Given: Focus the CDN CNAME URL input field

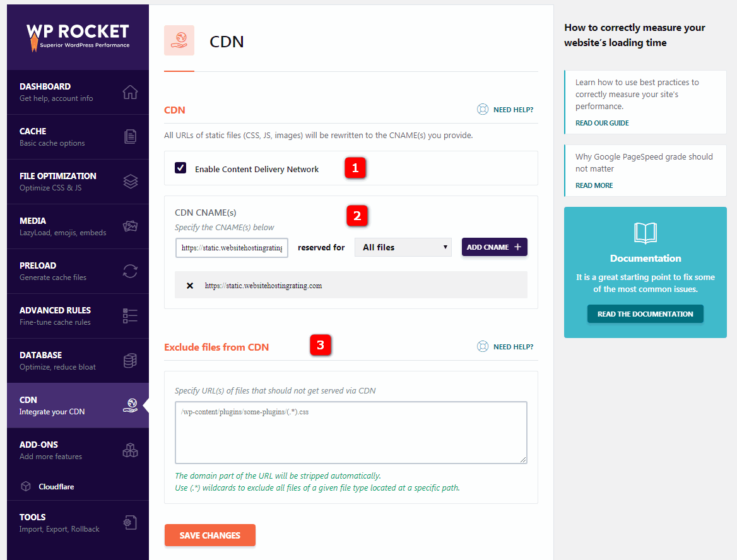Looking at the screenshot, I should 232,248.
